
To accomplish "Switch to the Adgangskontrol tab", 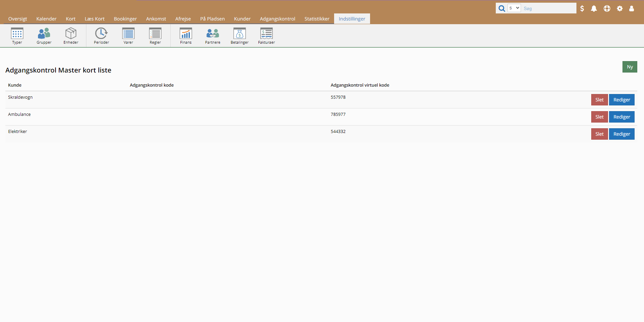I will pyautogui.click(x=277, y=19).
